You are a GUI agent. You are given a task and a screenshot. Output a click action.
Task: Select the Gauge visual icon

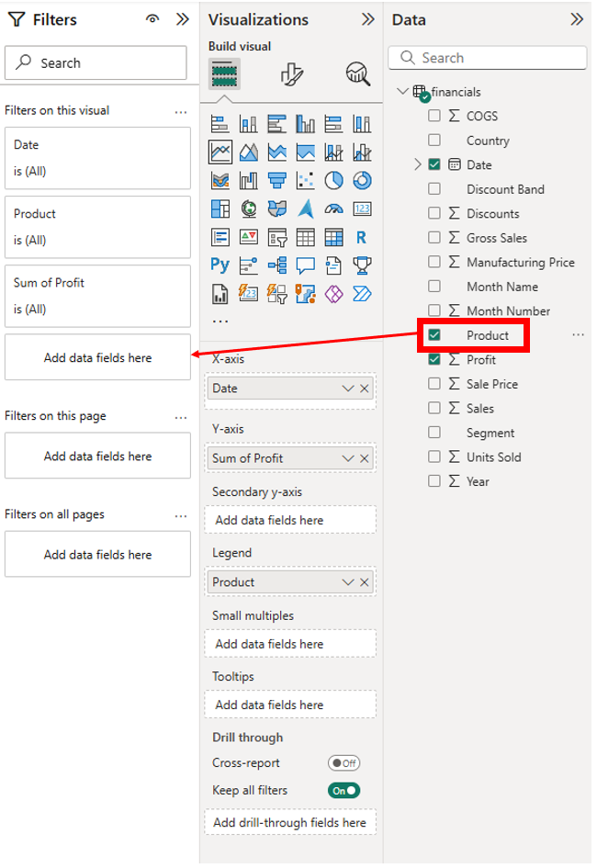(x=333, y=209)
